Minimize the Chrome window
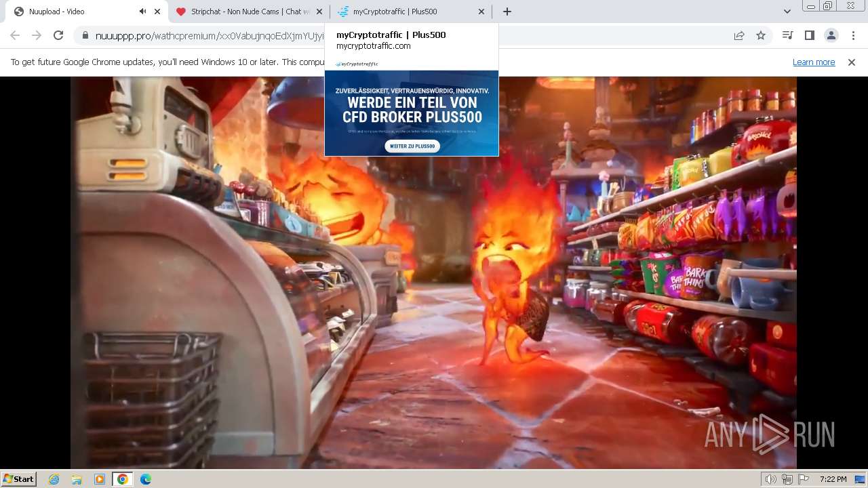 click(811, 5)
